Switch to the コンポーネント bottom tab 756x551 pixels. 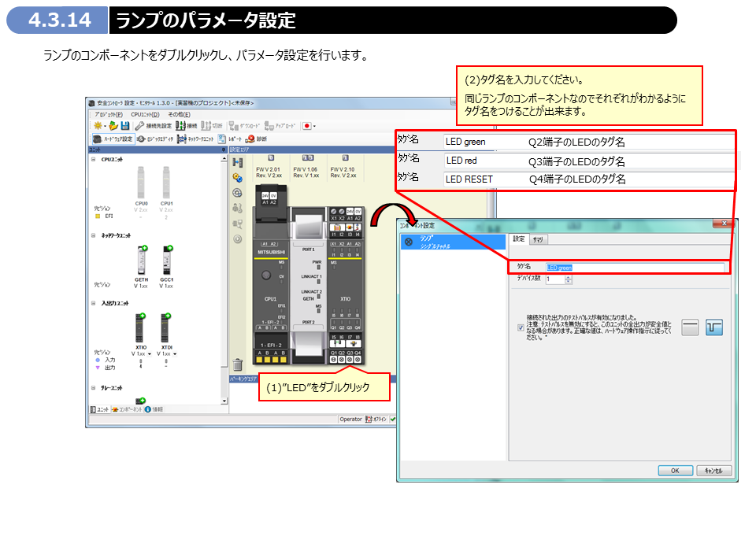tap(127, 410)
